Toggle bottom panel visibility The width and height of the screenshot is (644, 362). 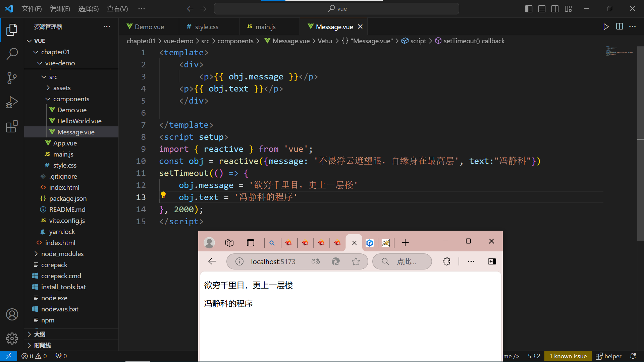[x=542, y=9]
